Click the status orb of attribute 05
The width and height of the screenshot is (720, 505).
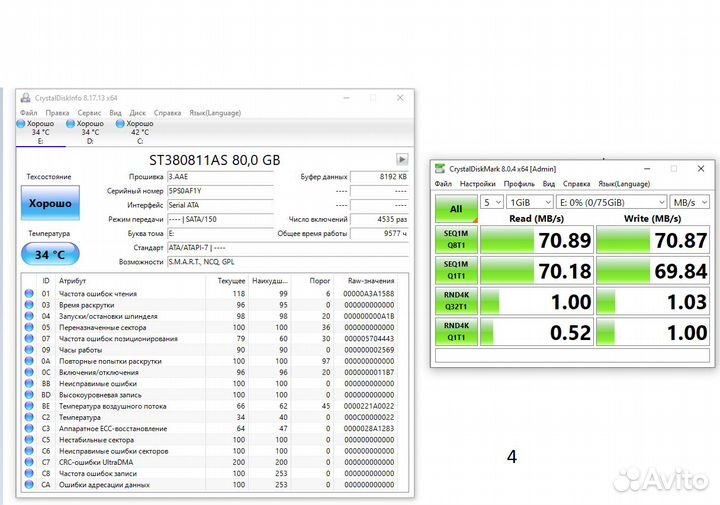(x=29, y=327)
